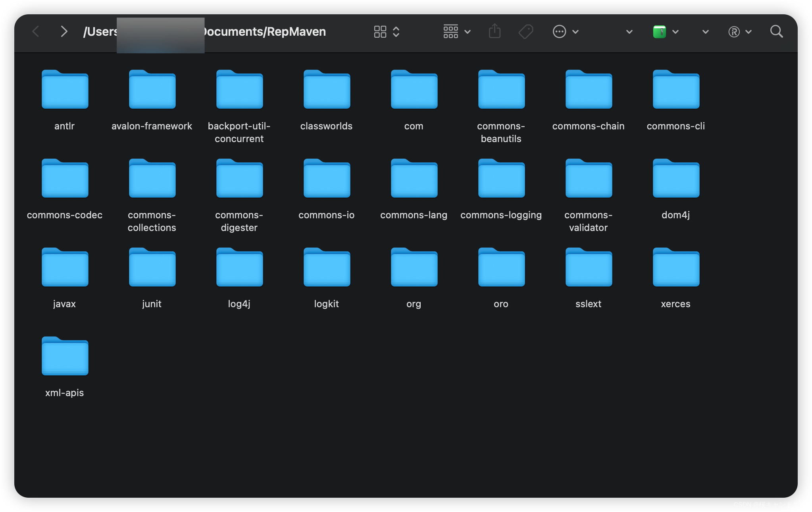Click the 'xml-apis' name label
This screenshot has width=812, height=512.
click(x=64, y=393)
